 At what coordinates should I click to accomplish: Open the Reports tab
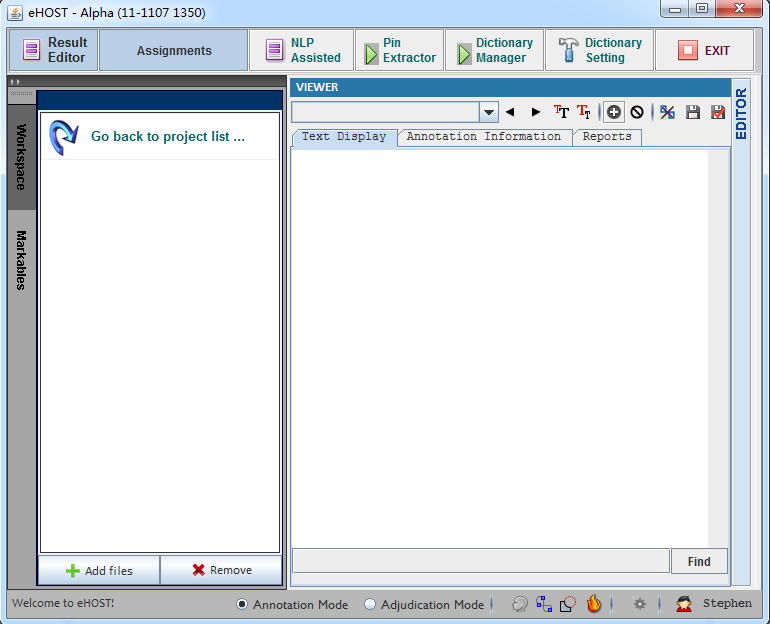[x=607, y=136]
